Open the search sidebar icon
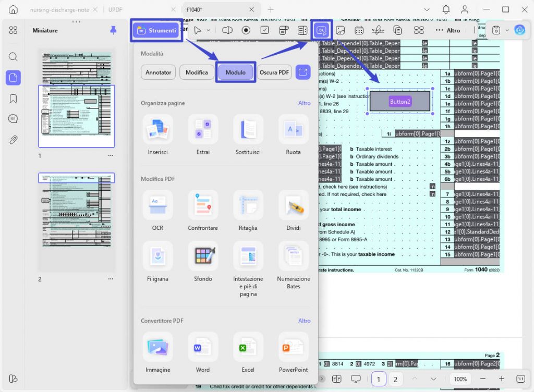 click(x=13, y=56)
